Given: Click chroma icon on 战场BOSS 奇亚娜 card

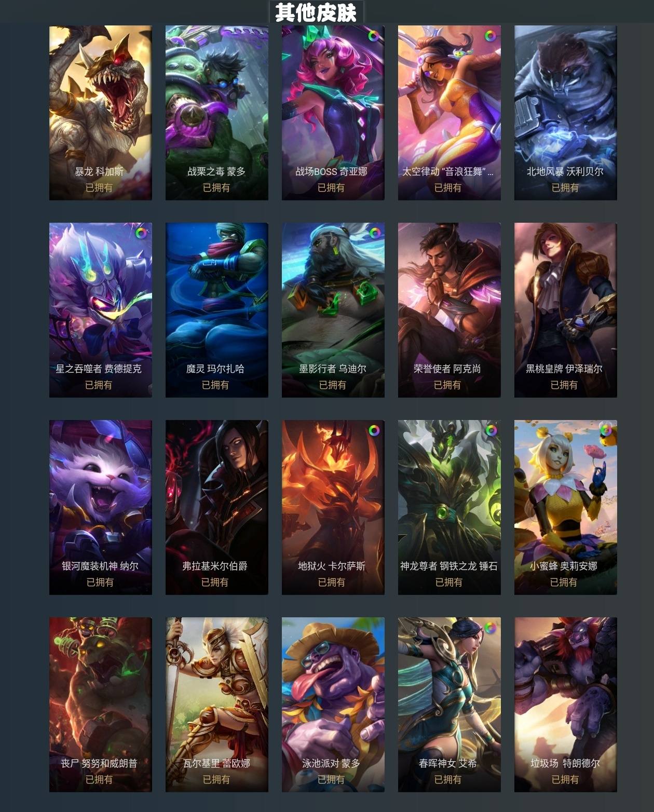Looking at the screenshot, I should pyautogui.click(x=374, y=36).
